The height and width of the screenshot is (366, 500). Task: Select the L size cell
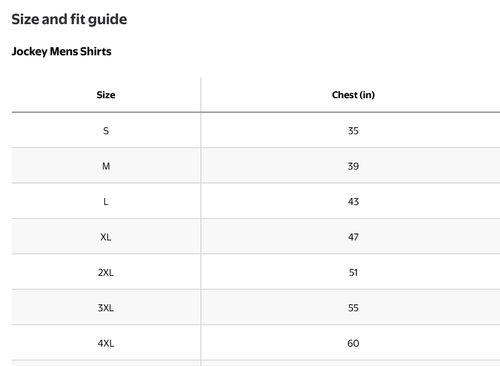point(106,202)
